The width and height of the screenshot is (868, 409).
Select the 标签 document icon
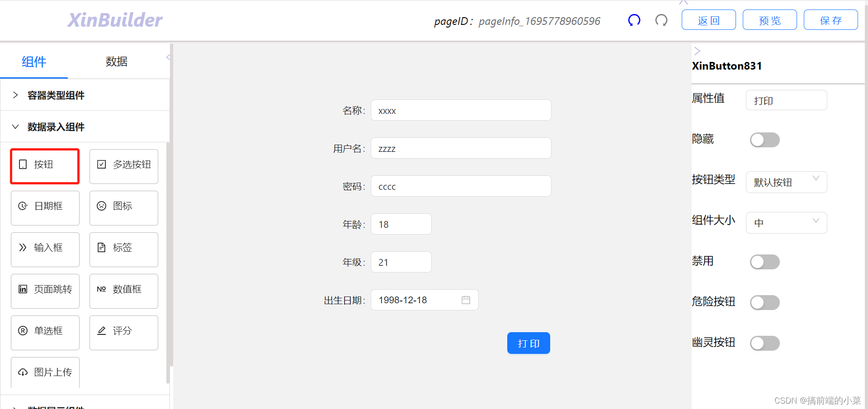coord(102,248)
